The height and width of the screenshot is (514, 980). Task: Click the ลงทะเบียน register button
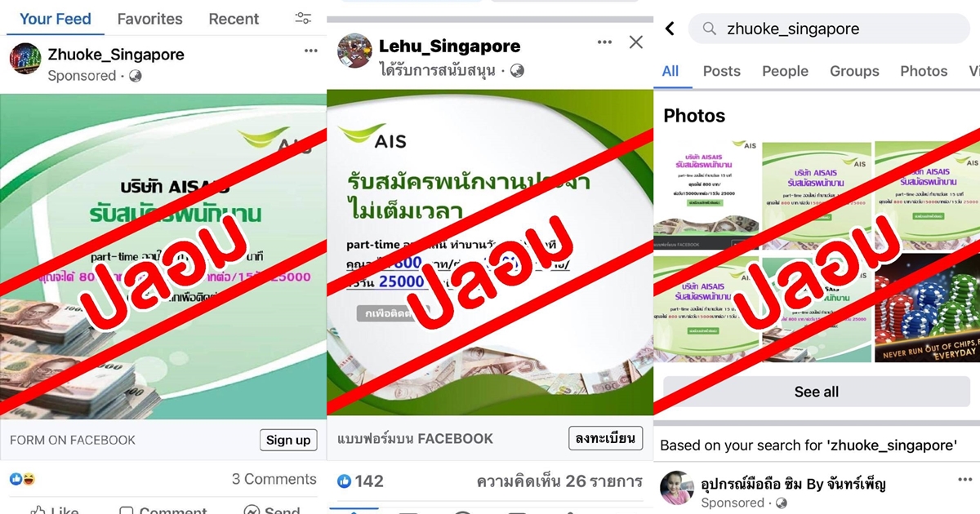[x=605, y=438]
